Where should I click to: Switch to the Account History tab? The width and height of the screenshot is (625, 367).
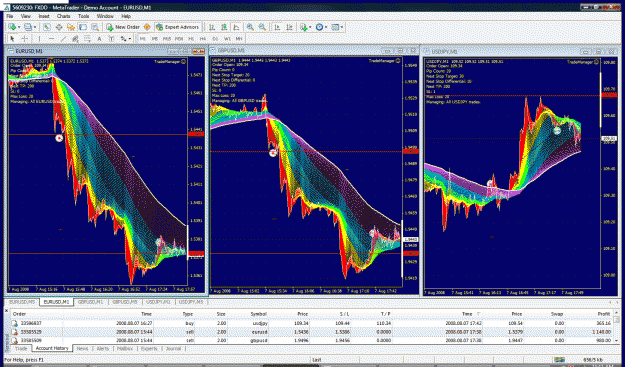pos(52,348)
